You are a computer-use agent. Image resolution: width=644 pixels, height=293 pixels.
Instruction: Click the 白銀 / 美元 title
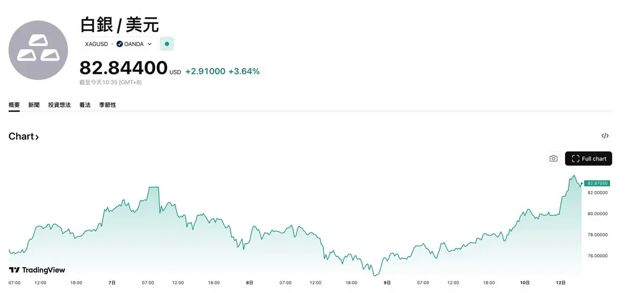coord(119,24)
